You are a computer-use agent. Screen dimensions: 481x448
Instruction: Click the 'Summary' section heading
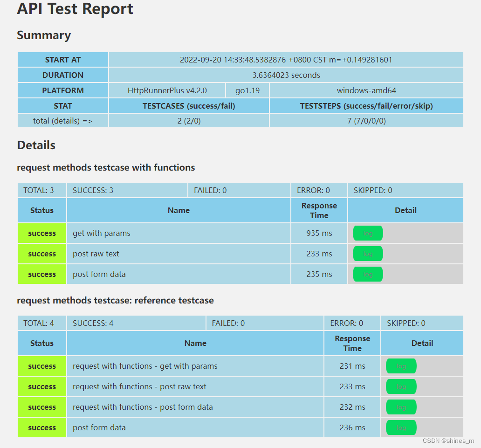[x=43, y=35]
